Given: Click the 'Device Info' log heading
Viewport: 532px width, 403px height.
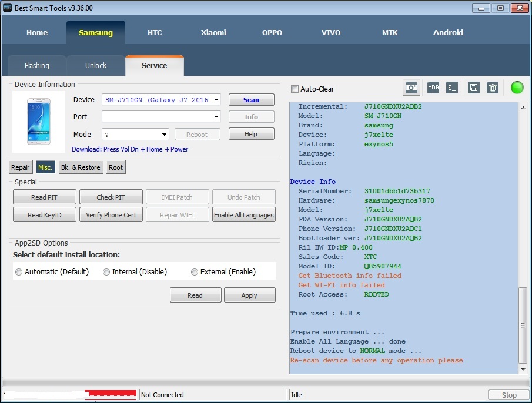Looking at the screenshot, I should point(313,182).
